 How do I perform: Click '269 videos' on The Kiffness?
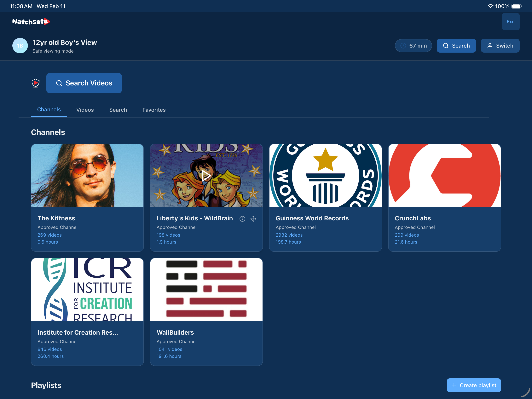(49, 235)
